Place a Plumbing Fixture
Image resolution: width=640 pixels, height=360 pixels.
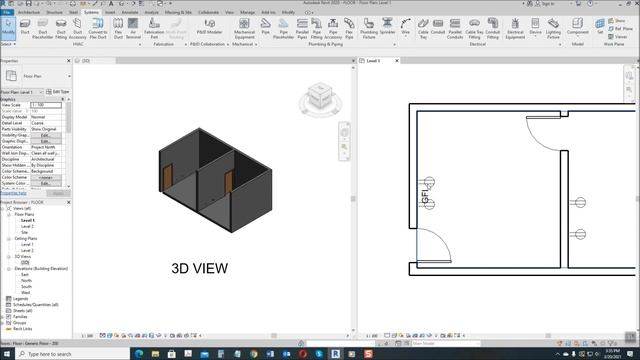369,28
